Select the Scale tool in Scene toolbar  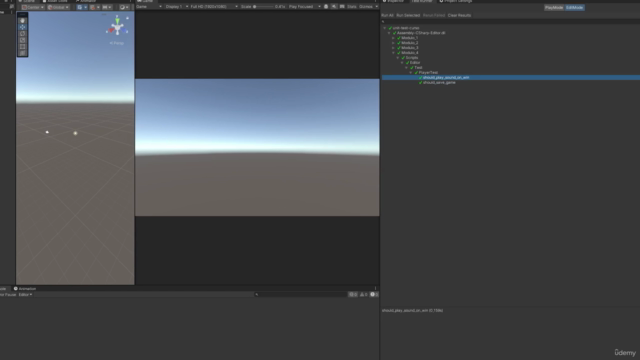(22, 40)
